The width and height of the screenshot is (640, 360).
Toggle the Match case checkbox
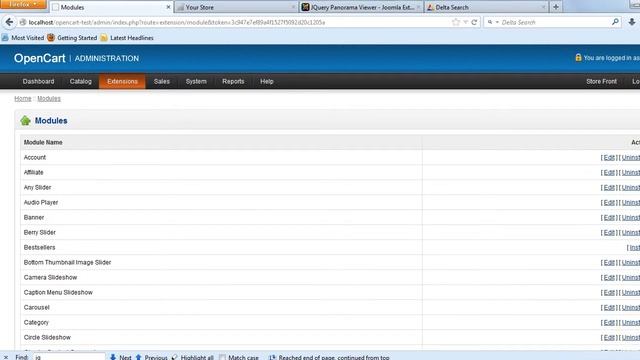(222, 357)
